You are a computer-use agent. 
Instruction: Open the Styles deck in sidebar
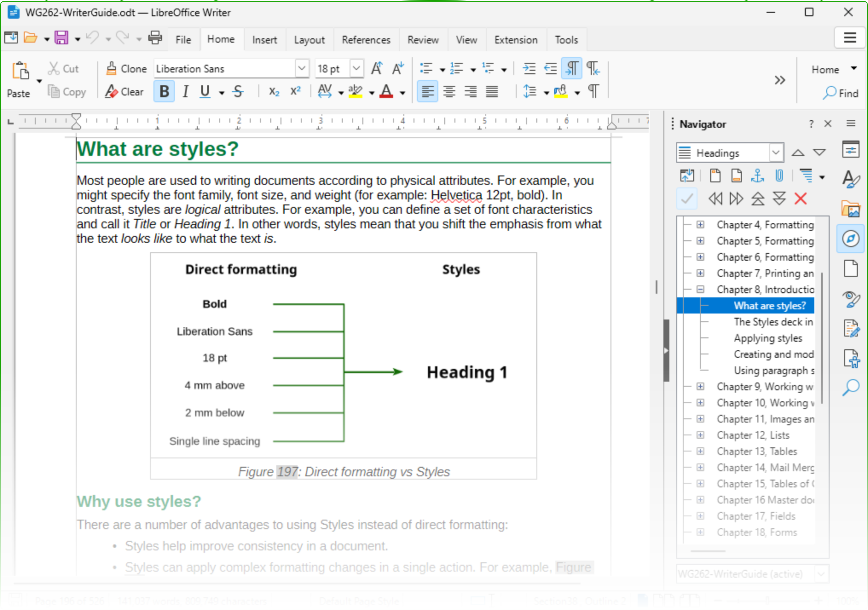point(851,179)
